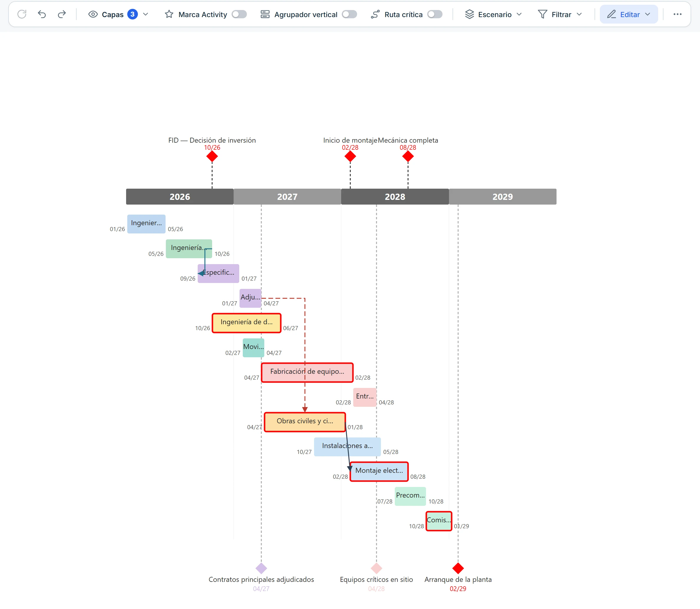Click the Agrupador vertical rows icon
The height and width of the screenshot is (609, 700).
[265, 14]
